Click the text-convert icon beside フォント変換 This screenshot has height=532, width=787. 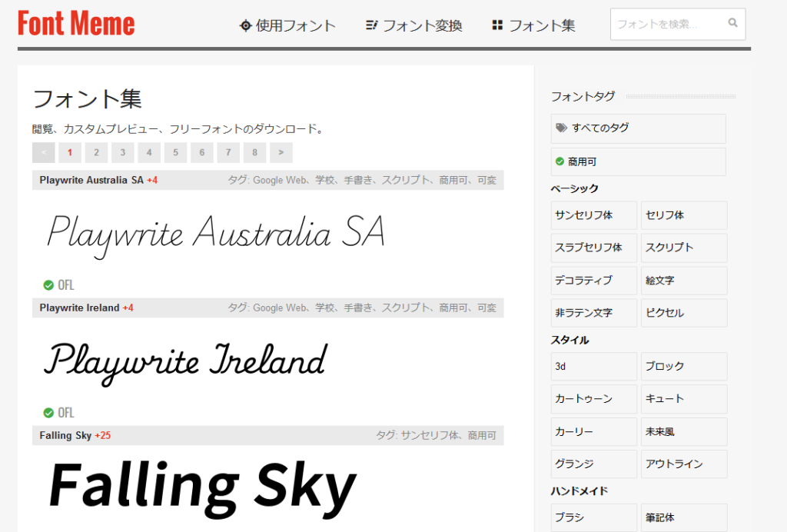tap(371, 25)
